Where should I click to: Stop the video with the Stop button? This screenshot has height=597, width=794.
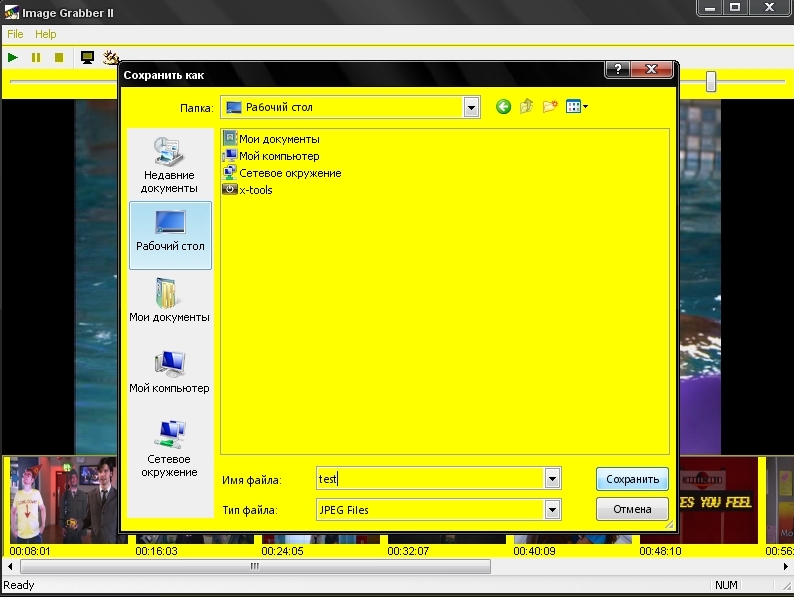[59, 58]
